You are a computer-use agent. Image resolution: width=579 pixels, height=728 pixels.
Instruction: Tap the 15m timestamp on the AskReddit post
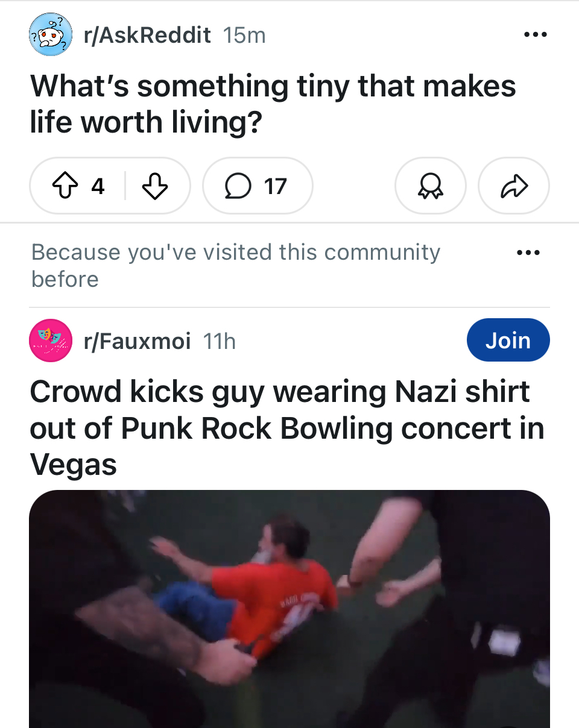[244, 36]
